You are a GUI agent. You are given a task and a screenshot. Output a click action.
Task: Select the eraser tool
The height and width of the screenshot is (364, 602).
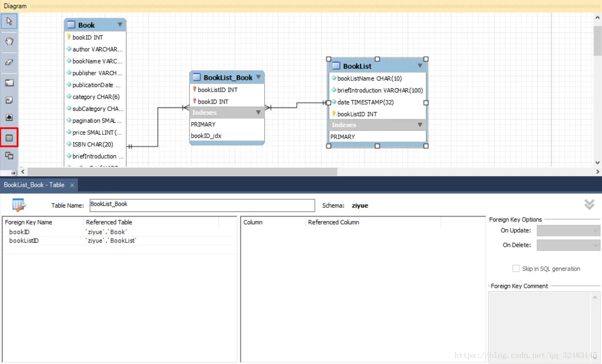pos(9,62)
